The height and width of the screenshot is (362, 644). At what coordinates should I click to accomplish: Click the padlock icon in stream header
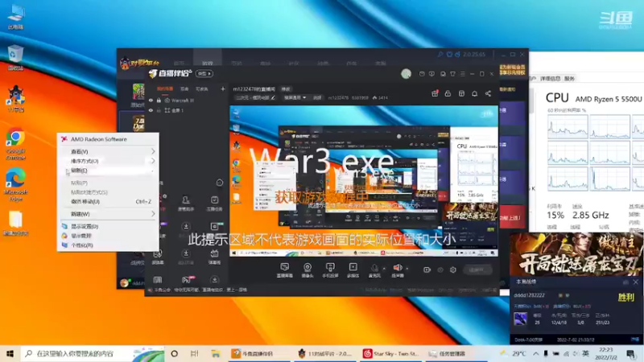coord(448,93)
